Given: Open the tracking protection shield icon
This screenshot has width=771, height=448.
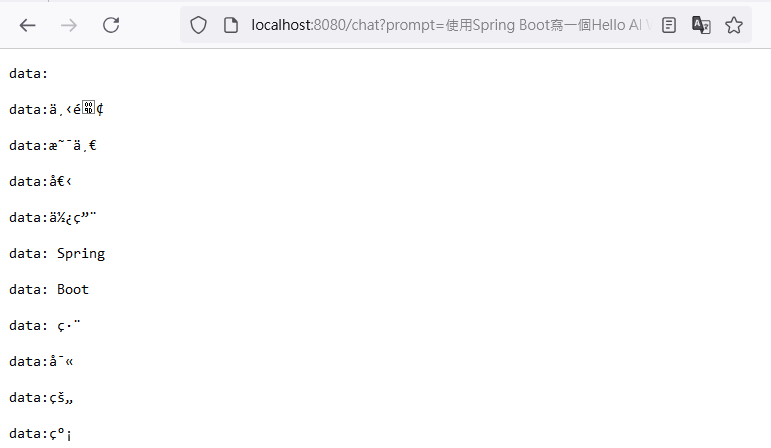Looking at the screenshot, I should [x=199, y=25].
